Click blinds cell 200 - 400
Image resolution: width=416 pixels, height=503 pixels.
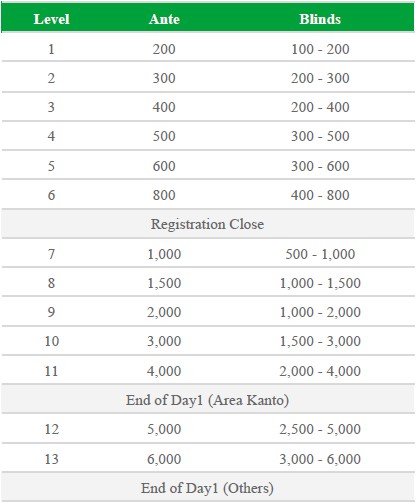320,107
